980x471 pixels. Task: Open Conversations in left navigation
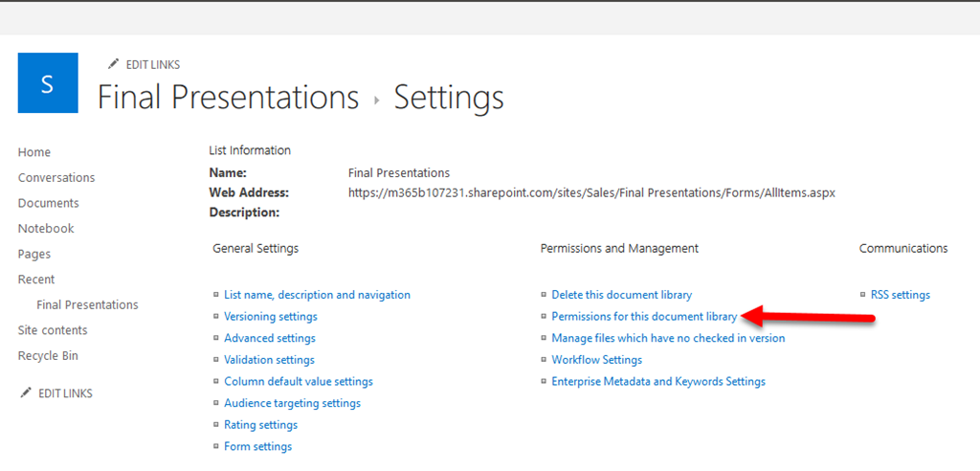point(56,178)
